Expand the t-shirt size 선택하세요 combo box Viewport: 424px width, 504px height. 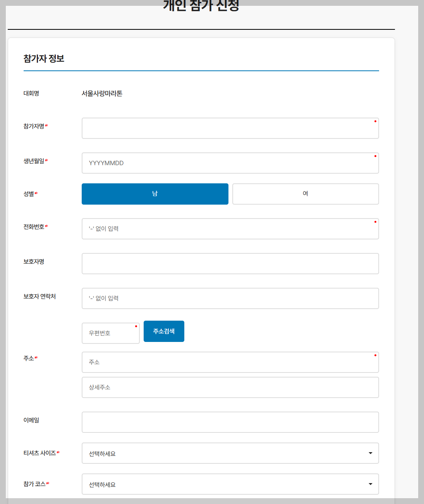[230, 453]
